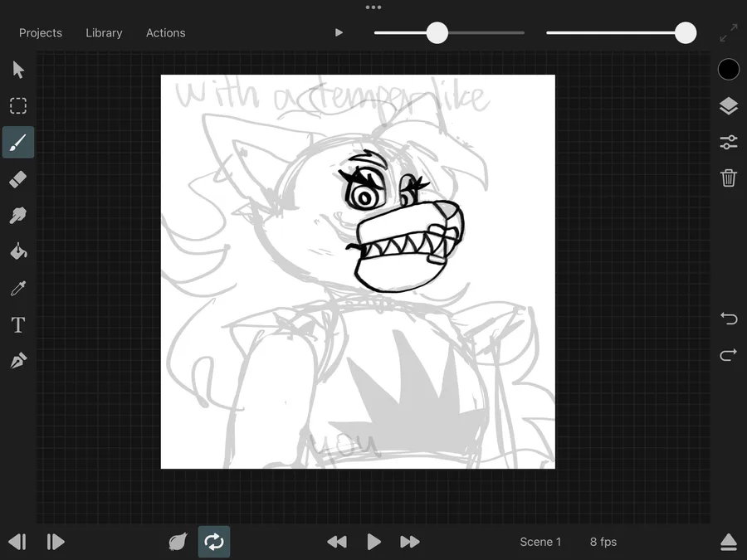Play the animation from bottom bar
The height and width of the screenshot is (560, 747).
pyautogui.click(x=374, y=542)
